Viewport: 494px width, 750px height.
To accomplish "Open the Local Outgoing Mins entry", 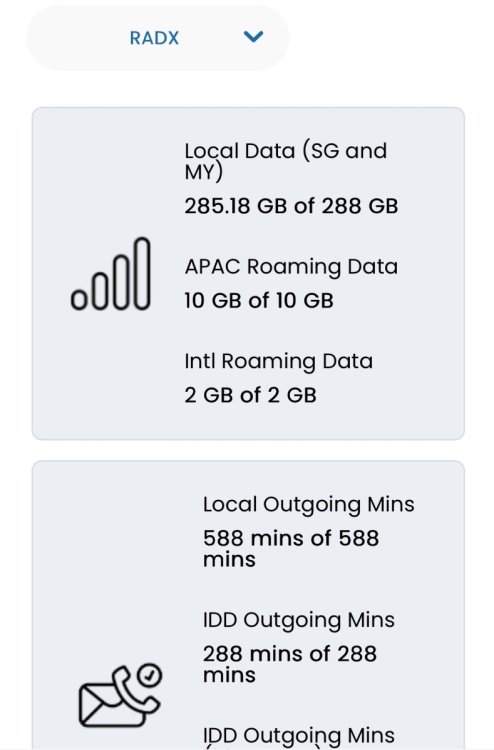I will pos(308,505).
